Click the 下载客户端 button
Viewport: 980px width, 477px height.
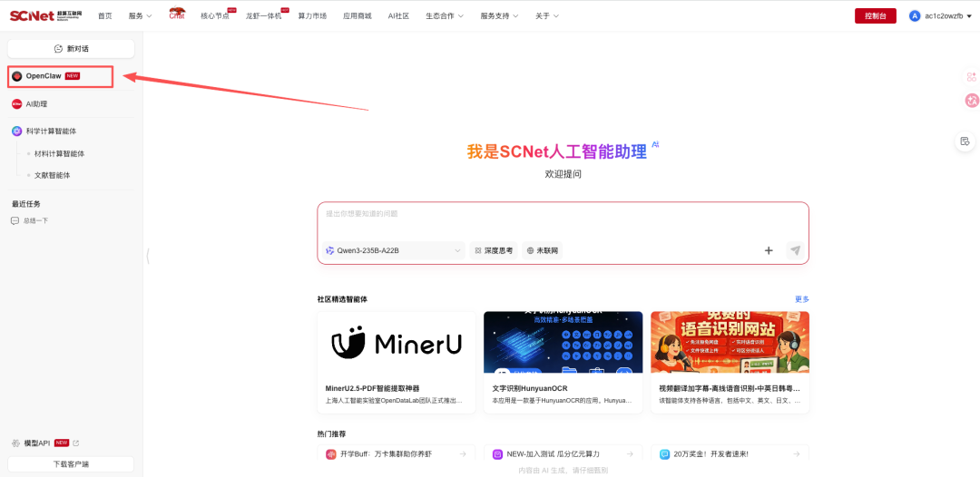72,464
